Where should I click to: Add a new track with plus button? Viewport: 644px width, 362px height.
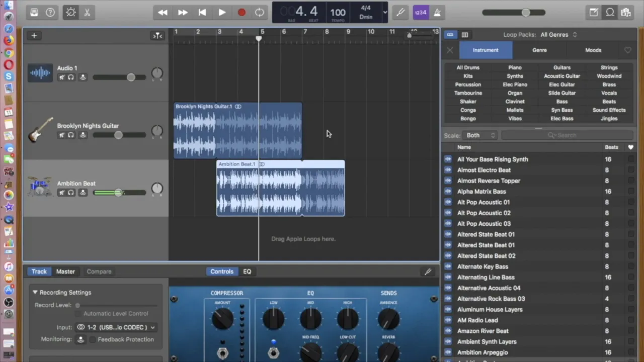click(34, 35)
